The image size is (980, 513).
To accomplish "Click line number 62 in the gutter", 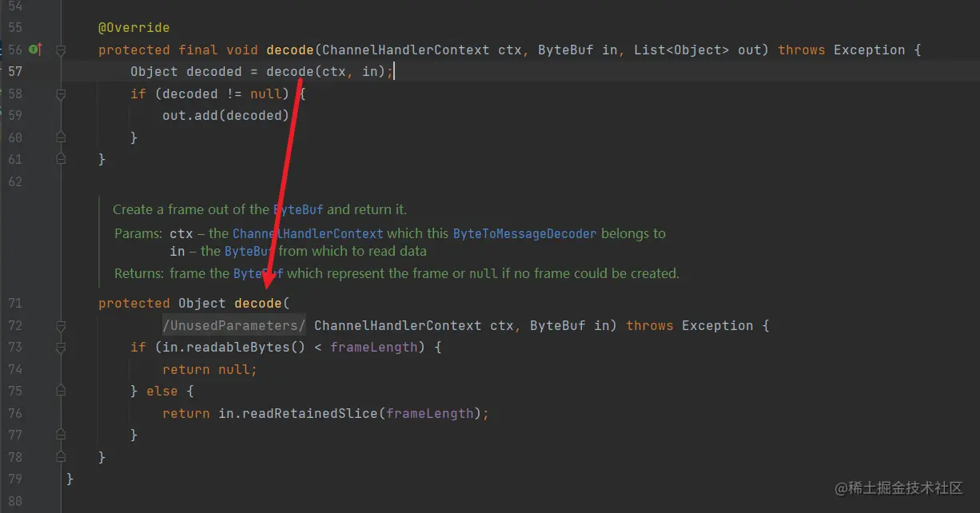I will 14,181.
